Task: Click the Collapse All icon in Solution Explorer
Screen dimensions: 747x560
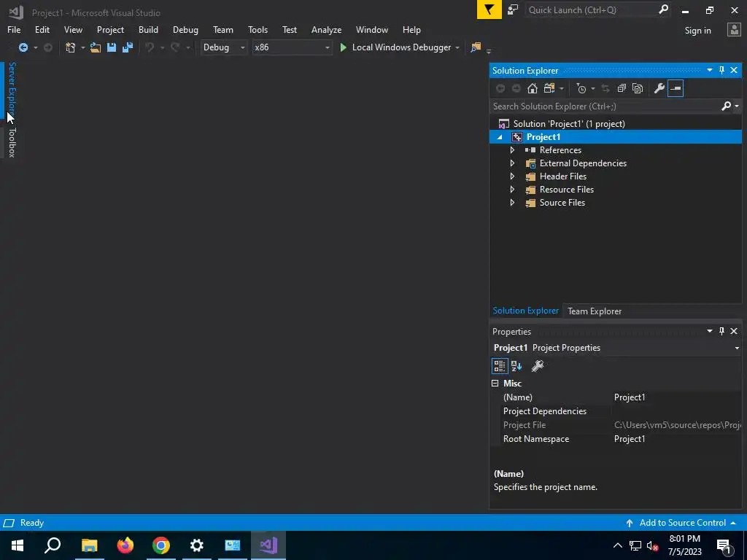Action: (x=622, y=88)
